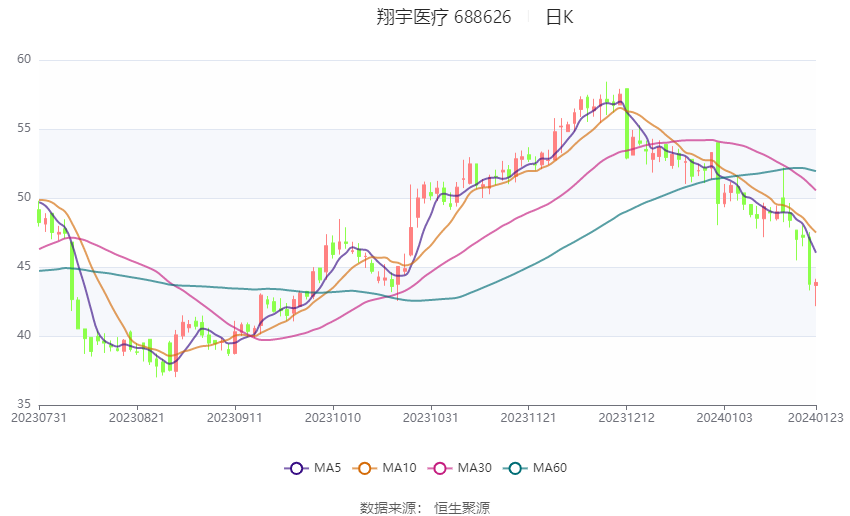
Task: Click the 45 price axis label
Action: coord(24,266)
